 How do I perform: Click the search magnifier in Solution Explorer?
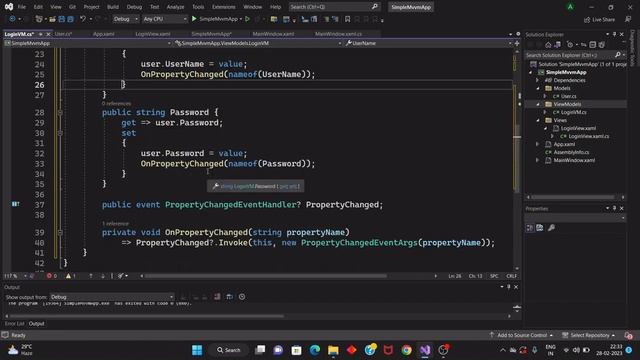pyautogui.click(x=618, y=55)
